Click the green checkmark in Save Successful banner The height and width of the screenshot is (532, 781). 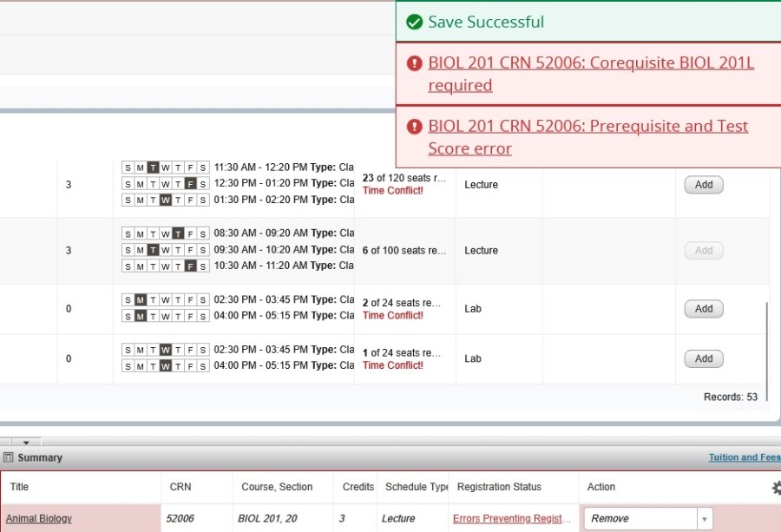414,23
